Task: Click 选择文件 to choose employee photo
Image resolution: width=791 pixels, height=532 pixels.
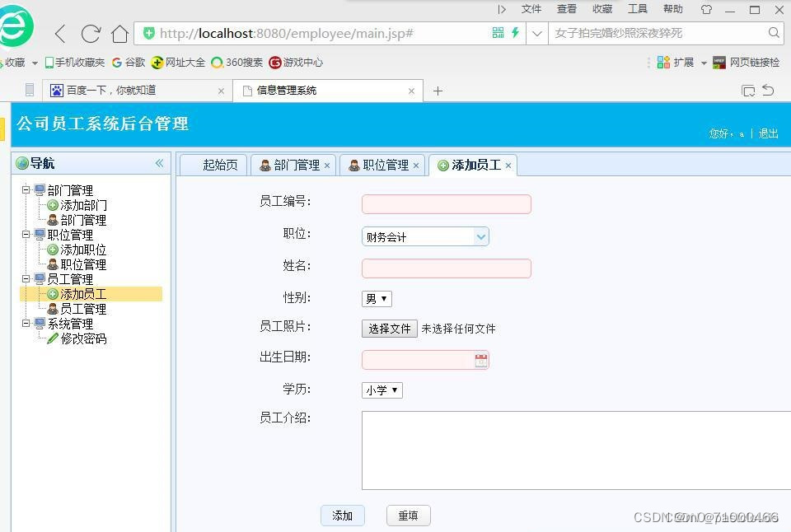Action: [389, 328]
